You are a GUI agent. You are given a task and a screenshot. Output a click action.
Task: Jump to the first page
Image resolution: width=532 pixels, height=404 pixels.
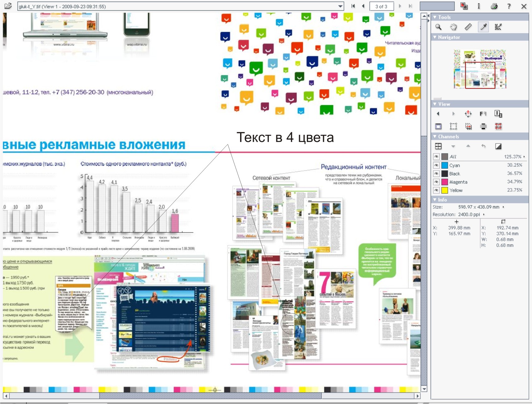point(353,6)
